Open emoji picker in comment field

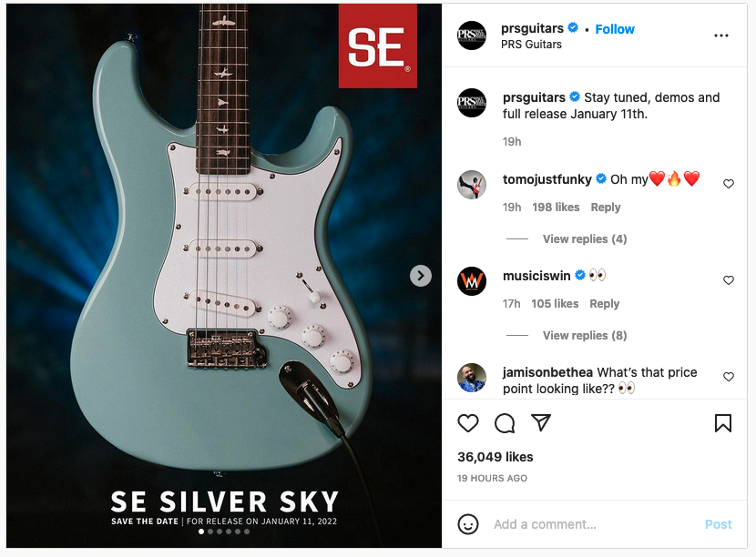click(467, 524)
